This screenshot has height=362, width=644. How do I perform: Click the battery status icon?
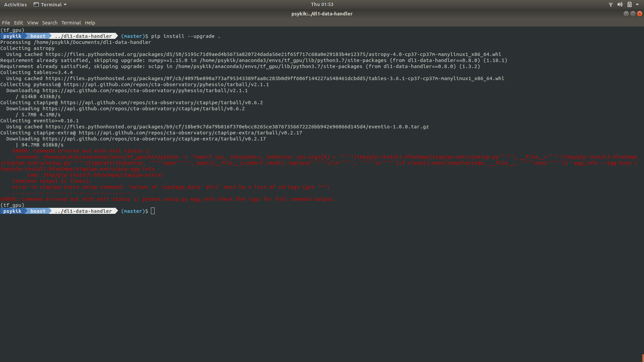(x=630, y=5)
